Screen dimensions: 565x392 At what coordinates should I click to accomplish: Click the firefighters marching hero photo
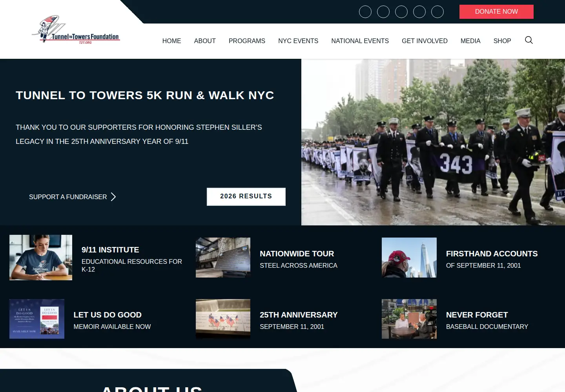coord(433,142)
